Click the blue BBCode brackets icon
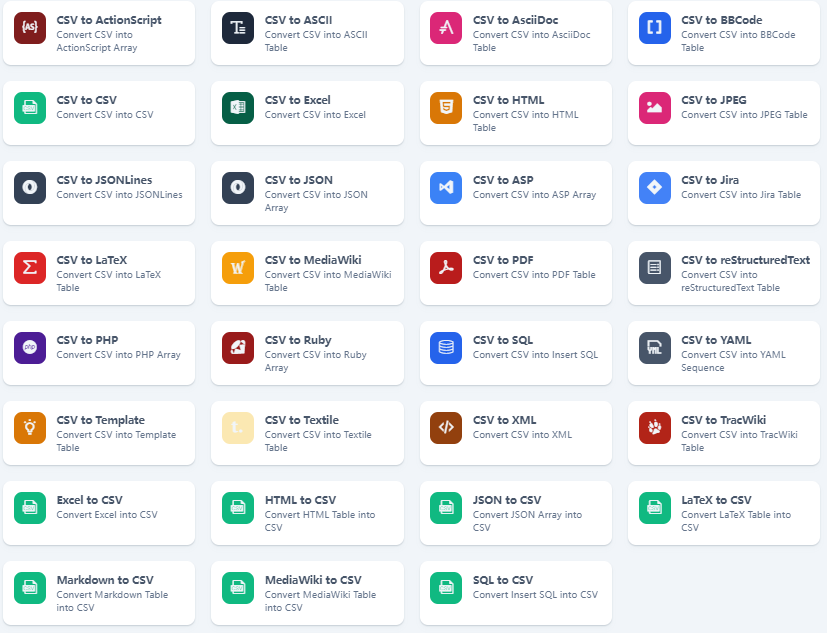Viewport: 827px width, 633px height. 655,27
